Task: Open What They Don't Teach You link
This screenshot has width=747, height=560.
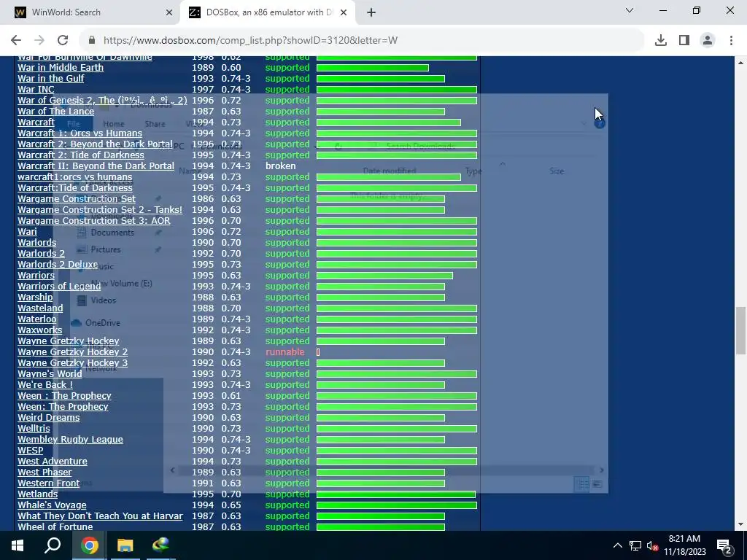Action: (x=100, y=517)
